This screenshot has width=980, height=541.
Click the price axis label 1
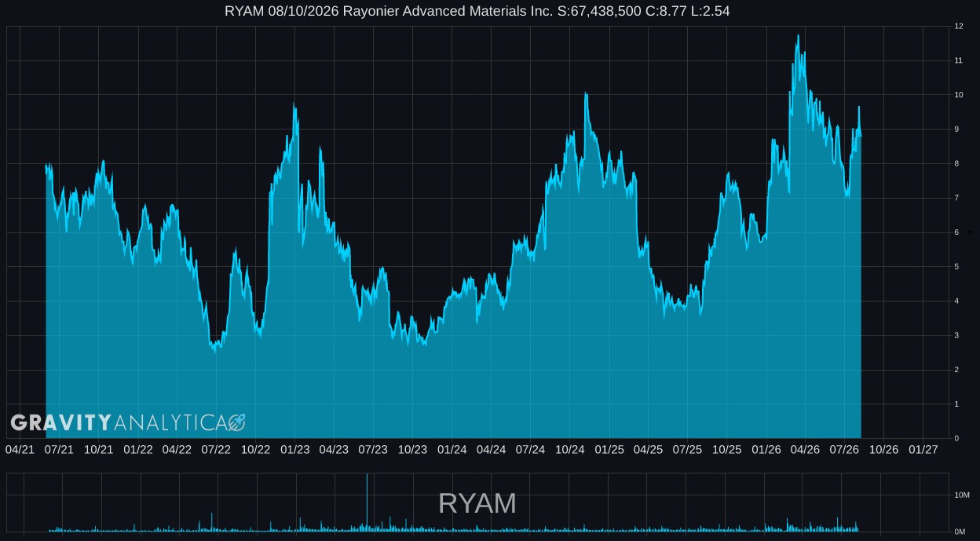point(956,404)
